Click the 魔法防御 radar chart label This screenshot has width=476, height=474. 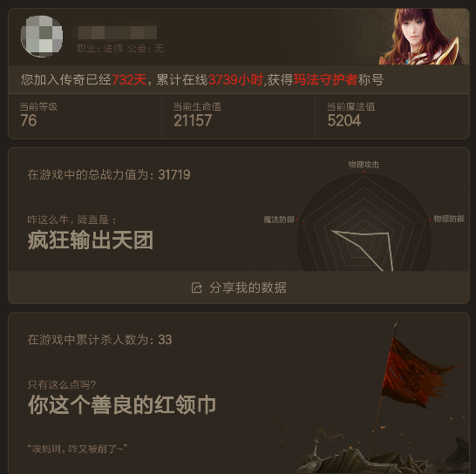[279, 219]
